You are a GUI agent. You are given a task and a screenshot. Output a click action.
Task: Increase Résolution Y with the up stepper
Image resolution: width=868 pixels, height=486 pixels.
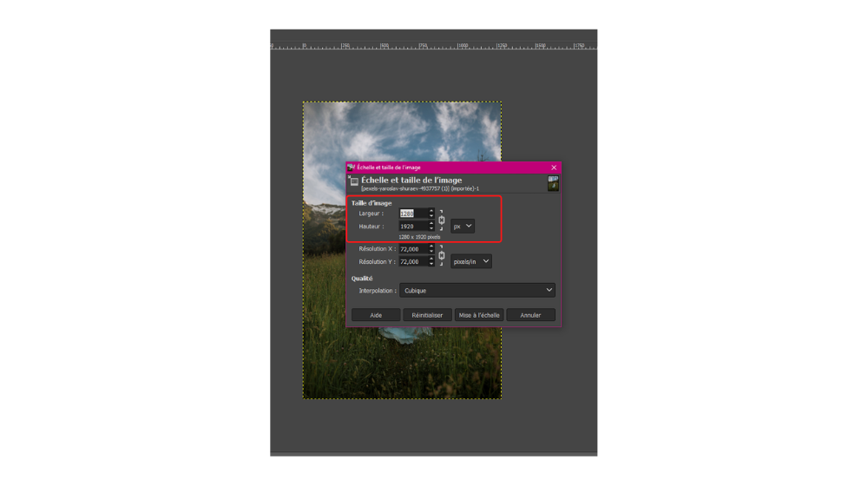click(431, 259)
